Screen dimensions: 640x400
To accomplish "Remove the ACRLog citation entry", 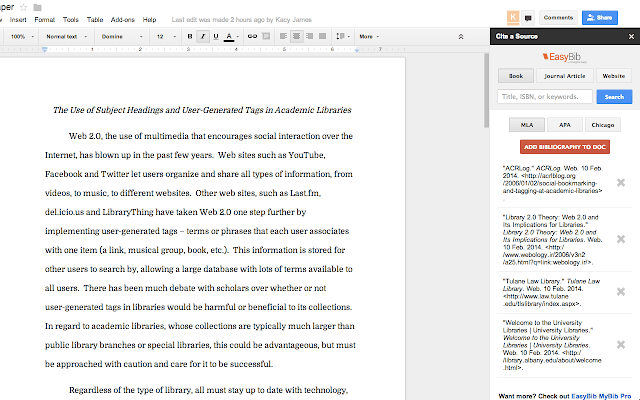I will point(621,182).
